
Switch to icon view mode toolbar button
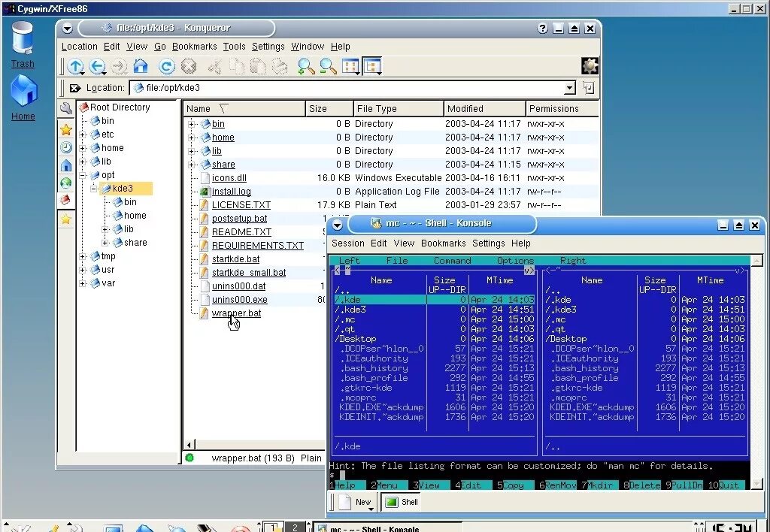(351, 66)
